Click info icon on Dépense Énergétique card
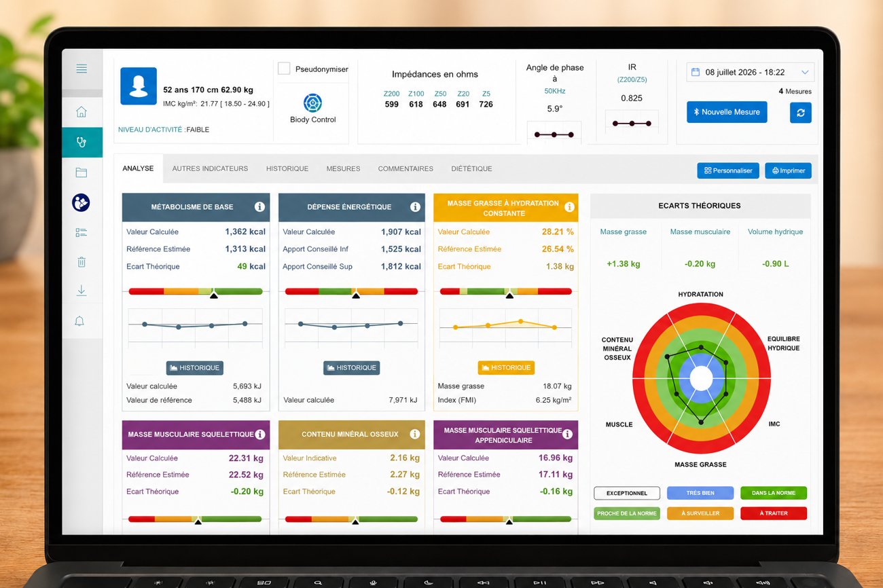The width and height of the screenshot is (883, 588). coord(415,207)
